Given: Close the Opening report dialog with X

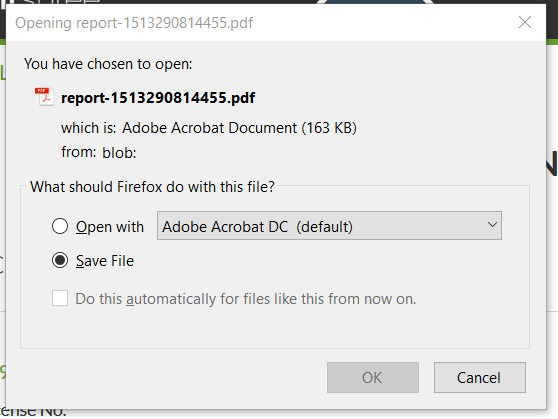Looking at the screenshot, I should click(x=525, y=22).
